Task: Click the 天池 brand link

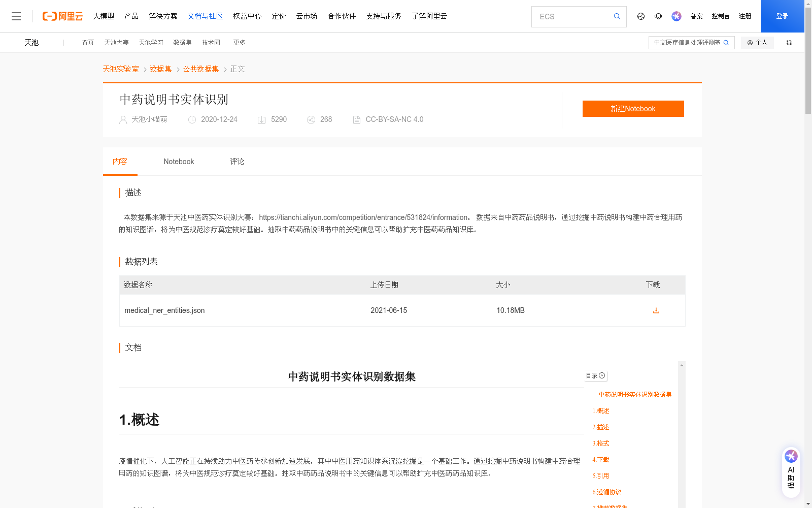Action: (31, 43)
